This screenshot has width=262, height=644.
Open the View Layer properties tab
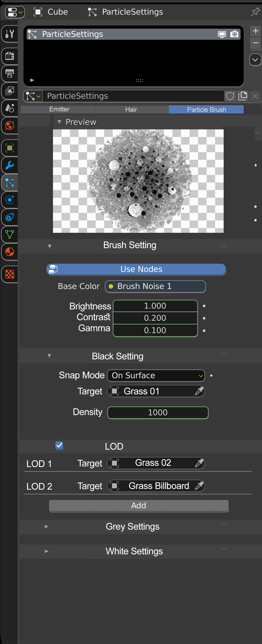point(9,91)
